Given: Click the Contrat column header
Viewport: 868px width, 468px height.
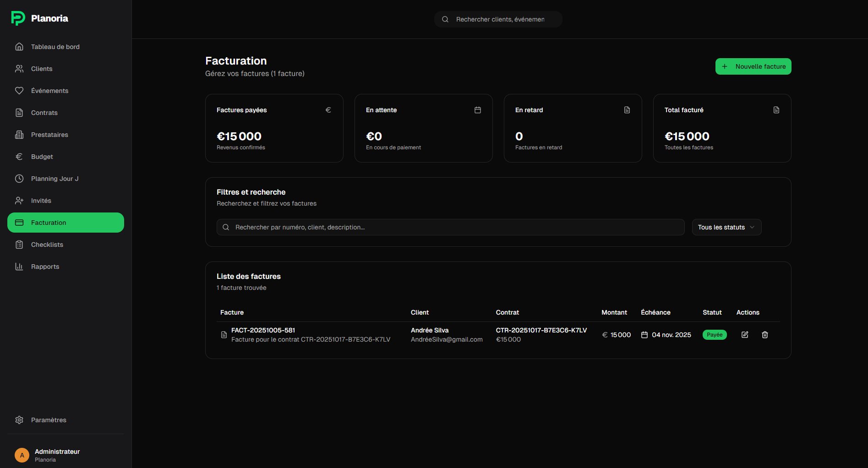Looking at the screenshot, I should [508, 312].
